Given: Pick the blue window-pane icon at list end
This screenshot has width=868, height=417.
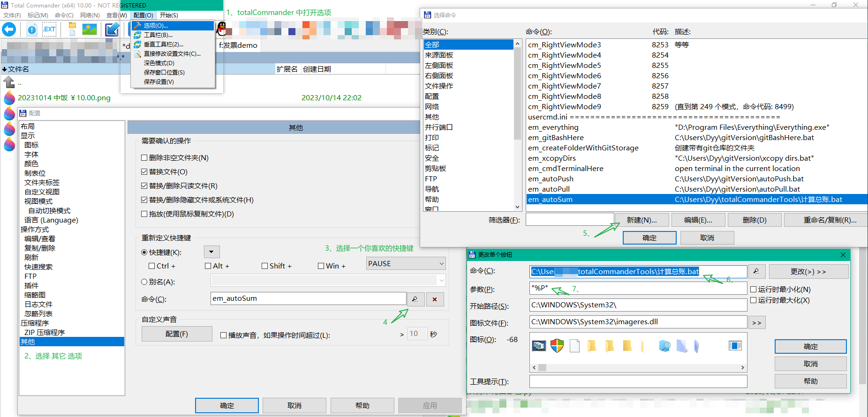Looking at the screenshot, I should point(735,346).
